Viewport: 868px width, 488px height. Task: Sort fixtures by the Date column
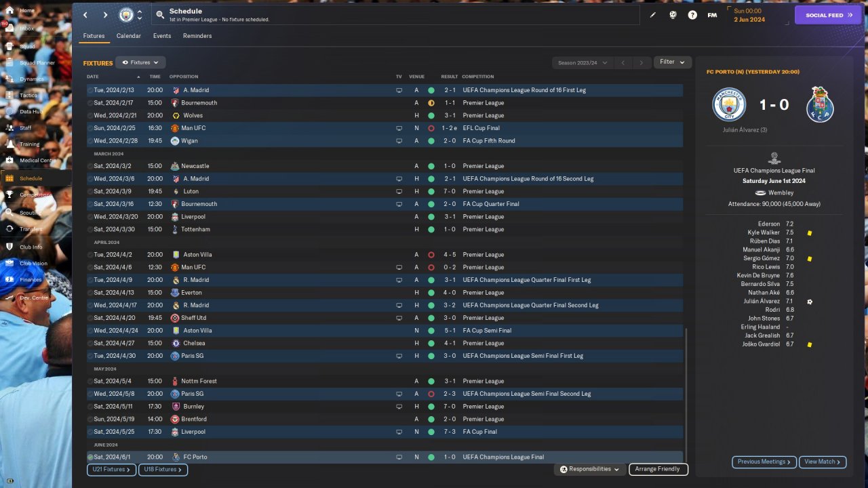(93, 77)
